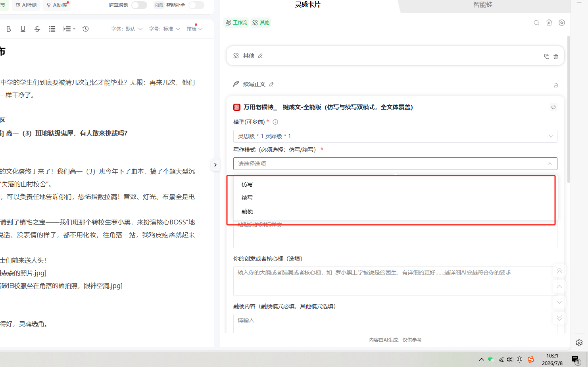Viewport: 588px width, 367px height.
Task: Jump to top with double up arrow
Action: [559, 271]
